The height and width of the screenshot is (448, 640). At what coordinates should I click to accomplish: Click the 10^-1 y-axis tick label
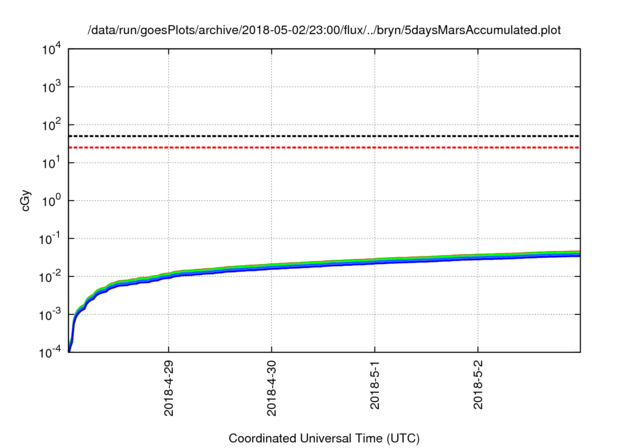[50, 239]
